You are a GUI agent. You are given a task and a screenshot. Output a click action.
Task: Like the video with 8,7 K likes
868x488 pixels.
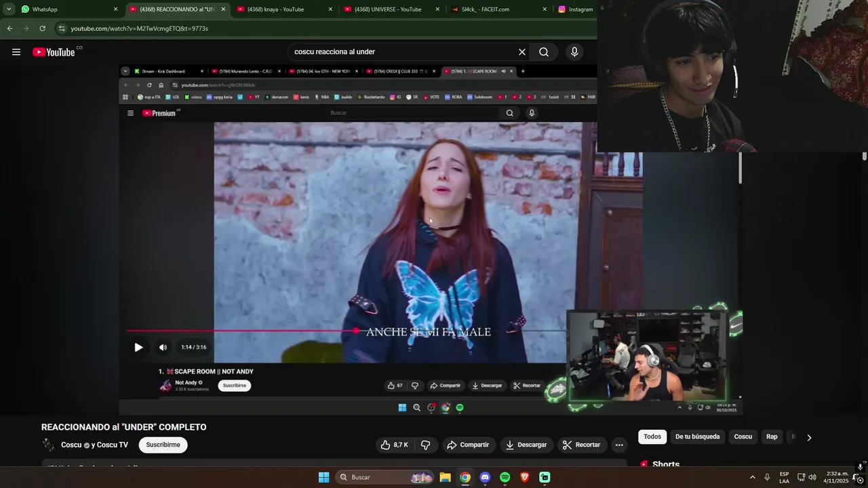pyautogui.click(x=394, y=445)
